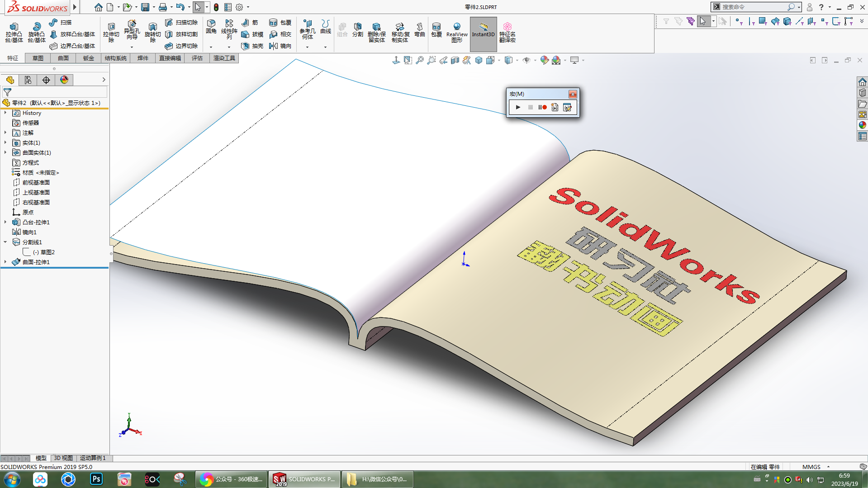
Task: Click the 旋转凸台/基体 revolve tool
Action: click(36, 33)
